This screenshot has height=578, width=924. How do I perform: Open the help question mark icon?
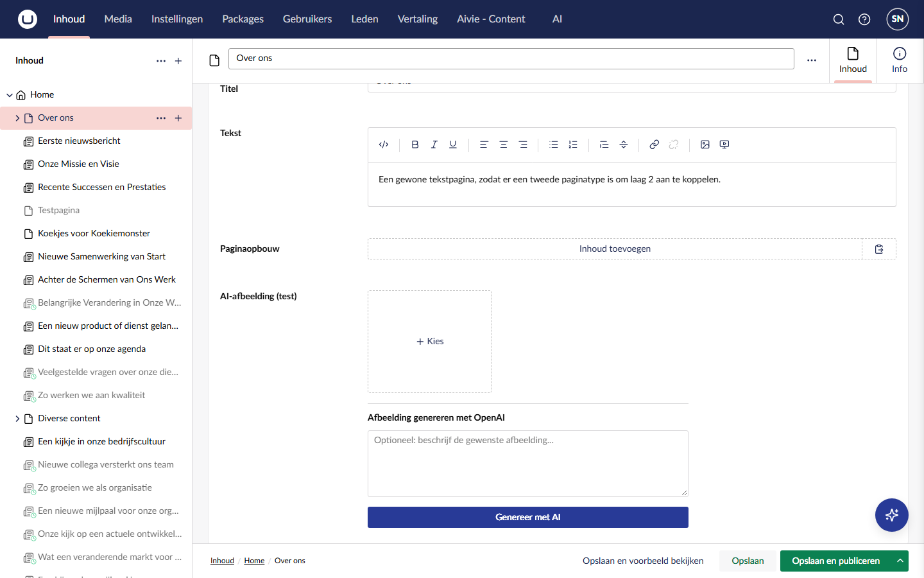point(864,19)
